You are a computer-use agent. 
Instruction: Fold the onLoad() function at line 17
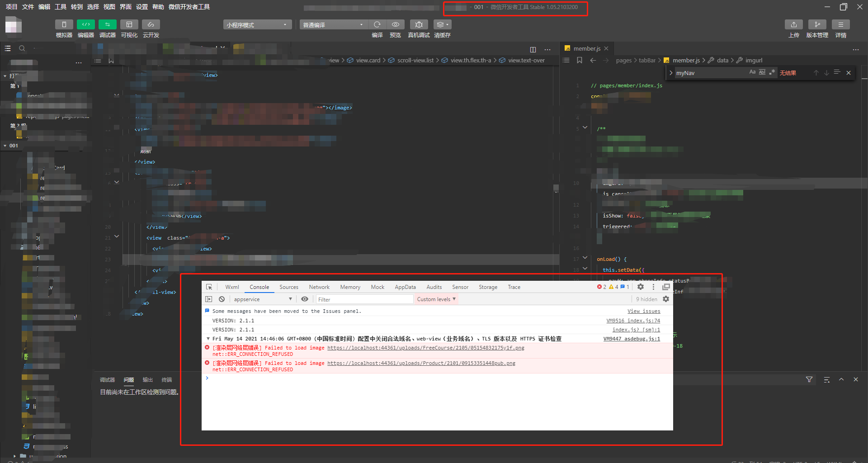tap(585, 258)
